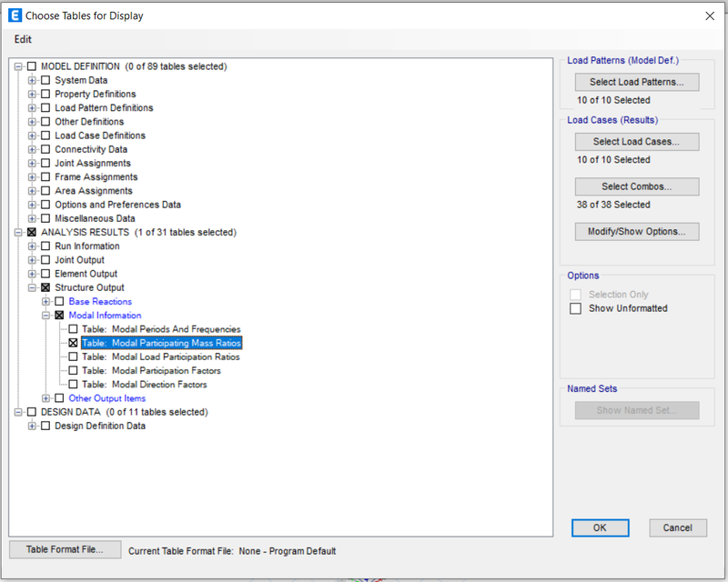Screen dimensions: 728x582
Task: Select the Joint Assignments tree item
Action: click(x=93, y=164)
